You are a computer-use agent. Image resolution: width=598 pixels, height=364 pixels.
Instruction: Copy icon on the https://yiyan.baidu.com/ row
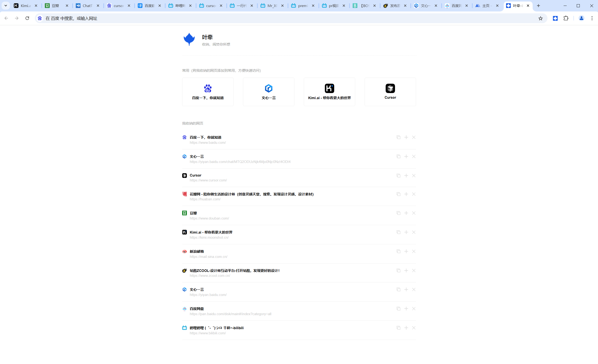point(398,289)
